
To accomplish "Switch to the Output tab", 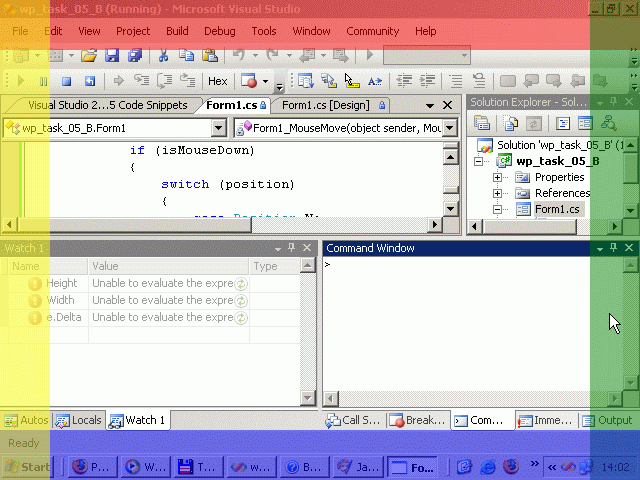I will [607, 420].
